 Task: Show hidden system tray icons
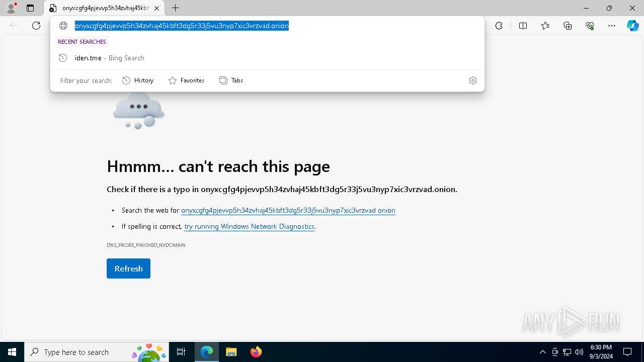pyautogui.click(x=542, y=352)
